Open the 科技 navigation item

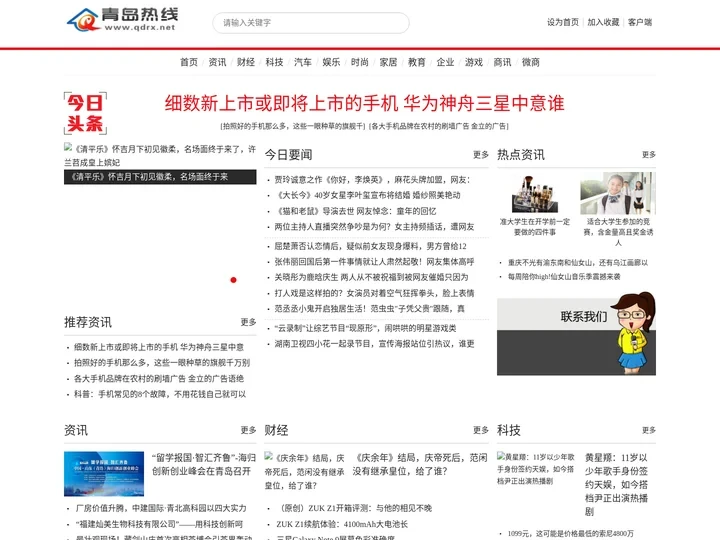pos(274,62)
